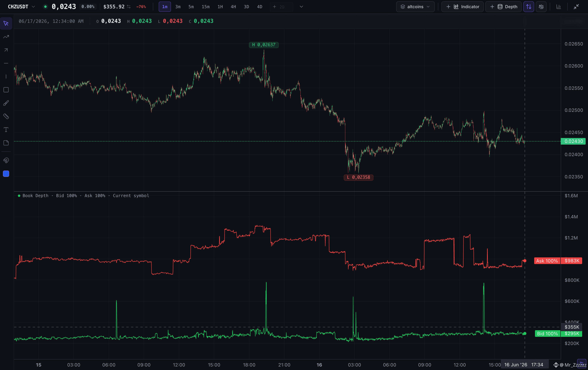Click the H 0,02637 high marker

pyautogui.click(x=264, y=45)
